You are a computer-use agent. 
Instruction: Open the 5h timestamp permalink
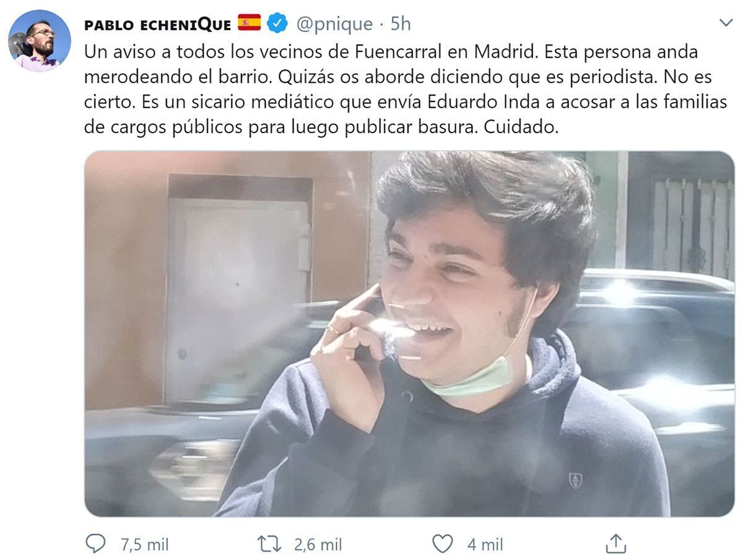(400, 24)
